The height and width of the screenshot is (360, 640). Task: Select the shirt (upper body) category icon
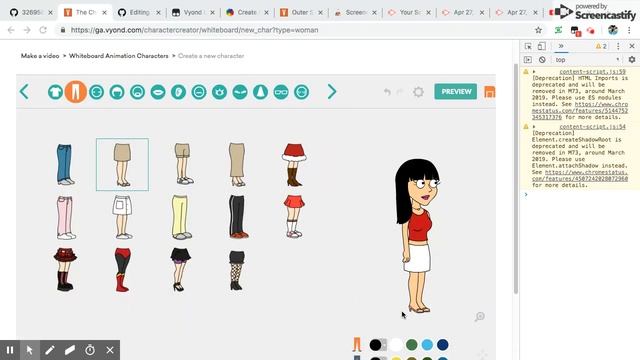pos(55,92)
